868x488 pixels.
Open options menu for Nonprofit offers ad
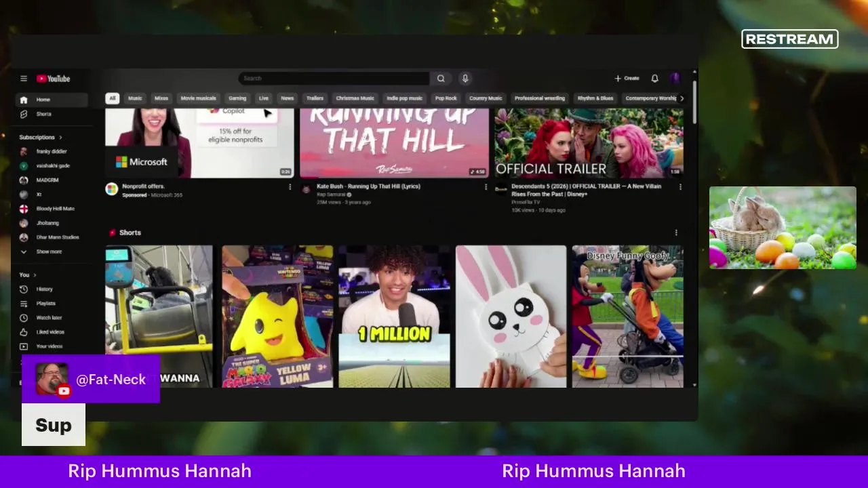[290, 187]
